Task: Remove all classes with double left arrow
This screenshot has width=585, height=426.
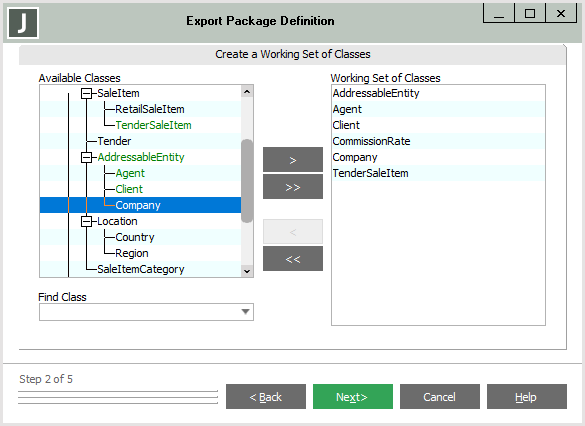Action: (293, 259)
